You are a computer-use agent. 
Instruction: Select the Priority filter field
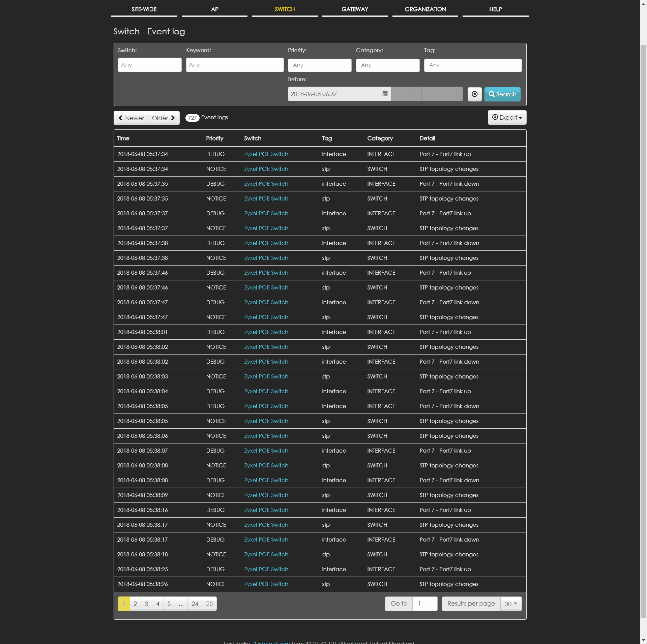(319, 65)
